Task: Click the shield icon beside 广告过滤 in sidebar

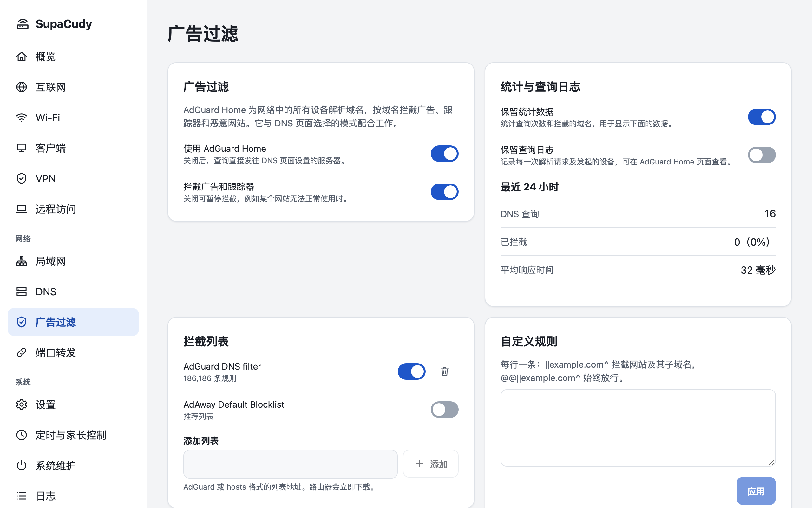Action: coord(22,322)
